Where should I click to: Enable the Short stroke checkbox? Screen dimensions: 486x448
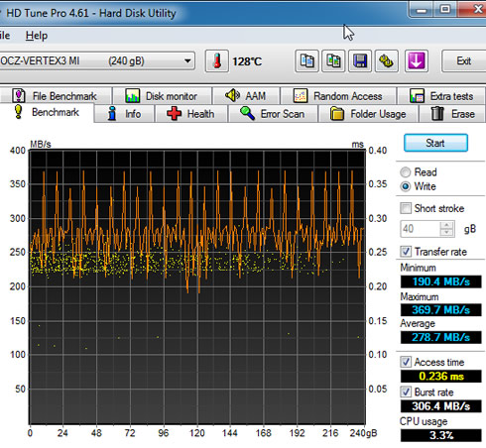point(406,208)
